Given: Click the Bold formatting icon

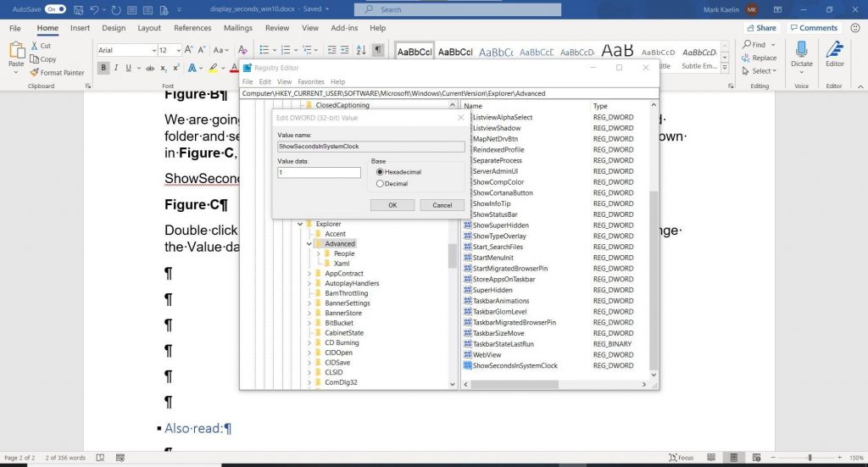Looking at the screenshot, I should (103, 68).
